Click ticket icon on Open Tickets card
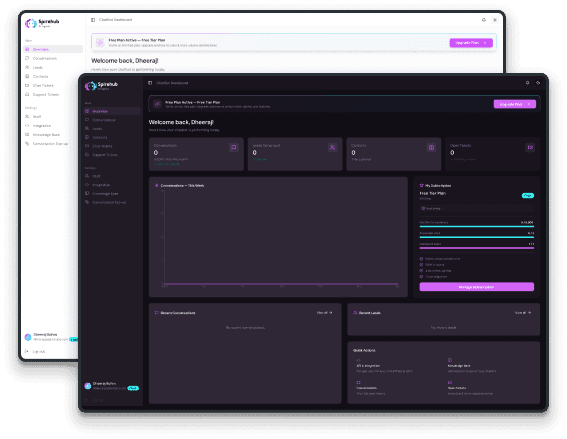The height and width of the screenshot is (439, 567). (530, 147)
